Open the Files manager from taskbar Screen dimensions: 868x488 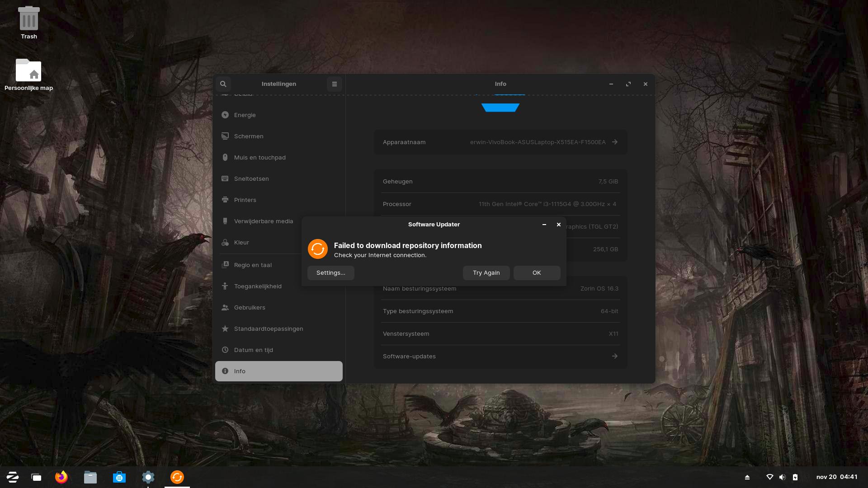click(90, 477)
